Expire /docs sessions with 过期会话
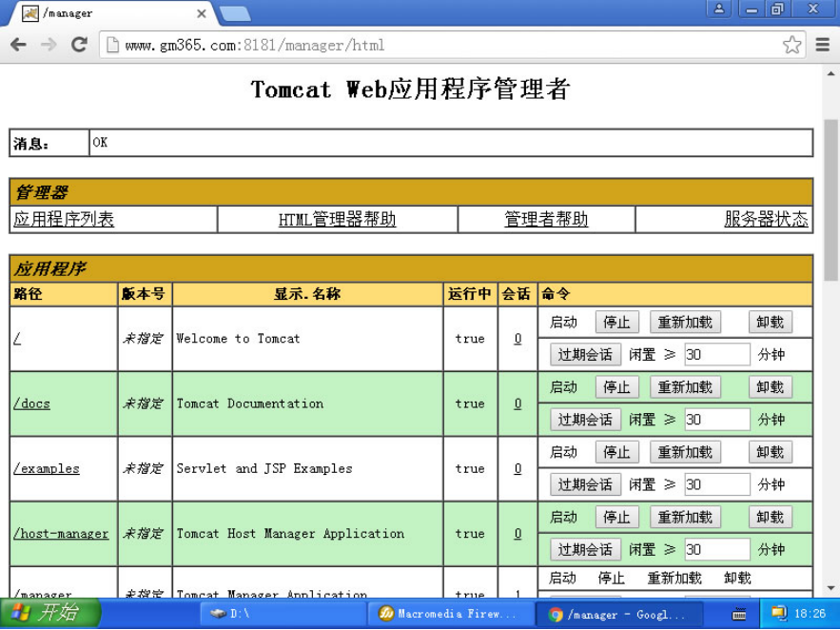This screenshot has width=840, height=630. click(x=585, y=420)
